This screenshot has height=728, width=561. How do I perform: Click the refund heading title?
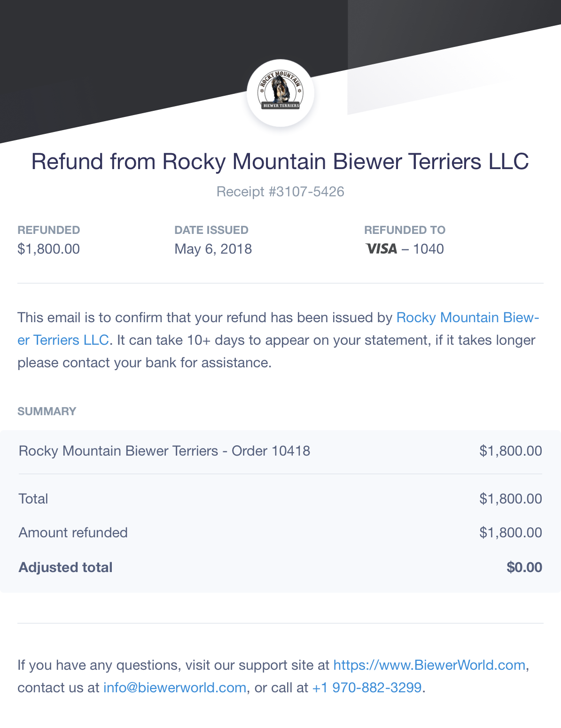coord(280,162)
